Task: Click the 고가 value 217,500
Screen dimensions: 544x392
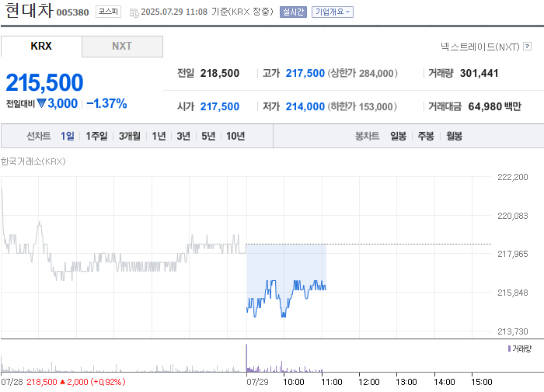Action: pos(305,73)
